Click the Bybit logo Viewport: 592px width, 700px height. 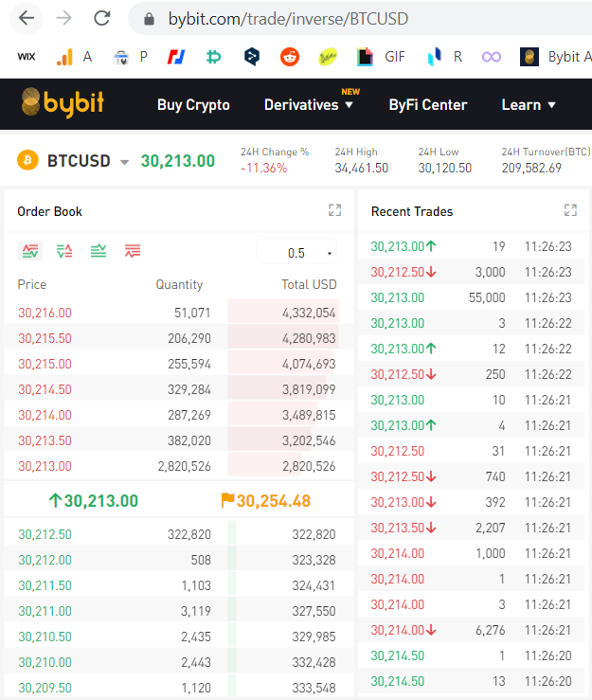coord(63,102)
